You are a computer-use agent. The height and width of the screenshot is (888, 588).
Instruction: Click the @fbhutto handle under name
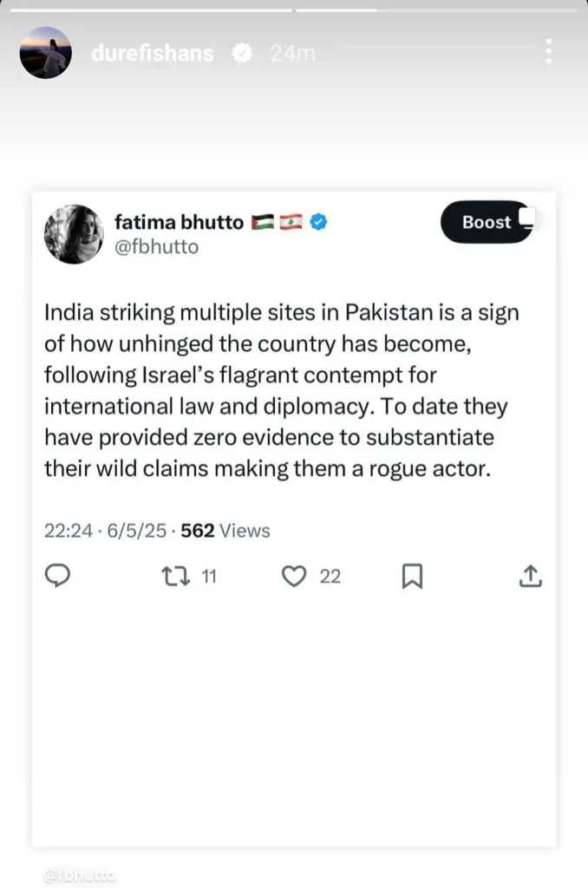156,247
